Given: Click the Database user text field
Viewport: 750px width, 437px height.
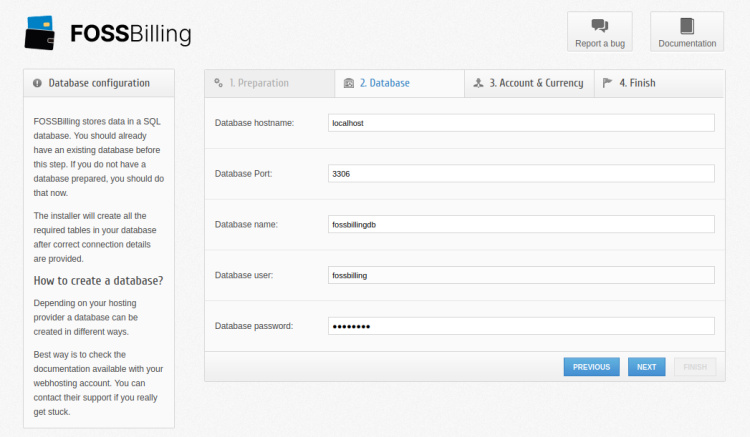Looking at the screenshot, I should tap(520, 275).
